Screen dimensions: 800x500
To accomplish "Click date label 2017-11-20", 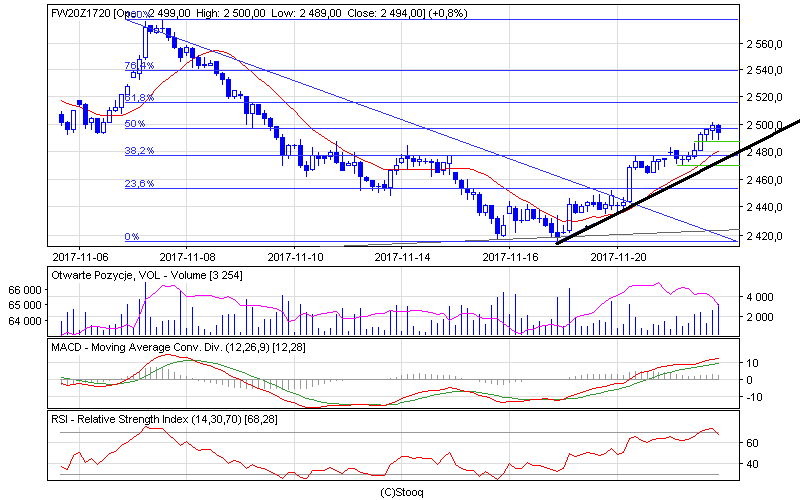I will (x=618, y=257).
